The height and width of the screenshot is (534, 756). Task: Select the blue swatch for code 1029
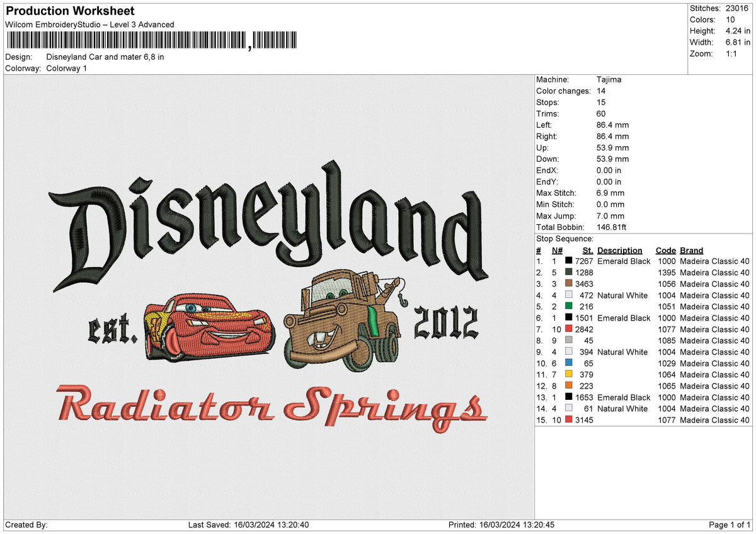pos(568,363)
